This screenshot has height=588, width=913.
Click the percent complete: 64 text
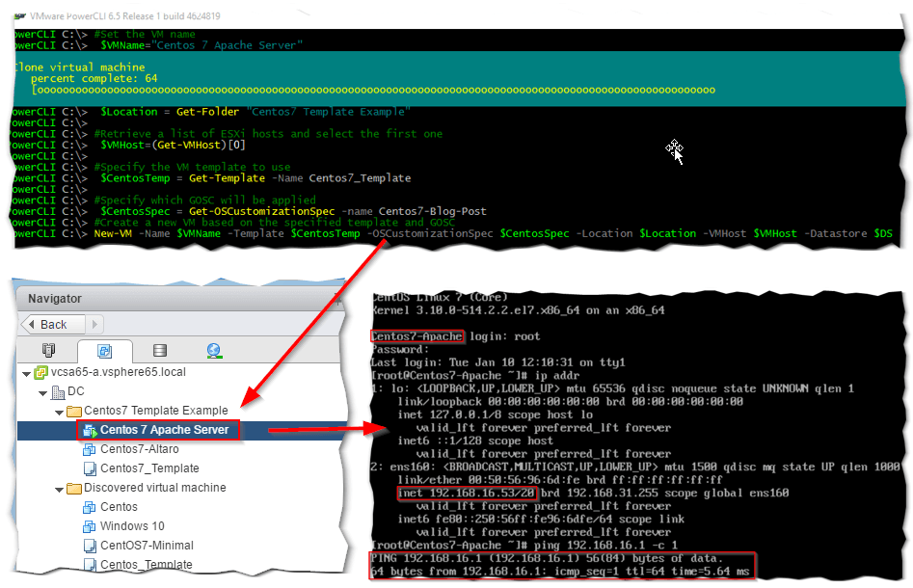click(94, 78)
